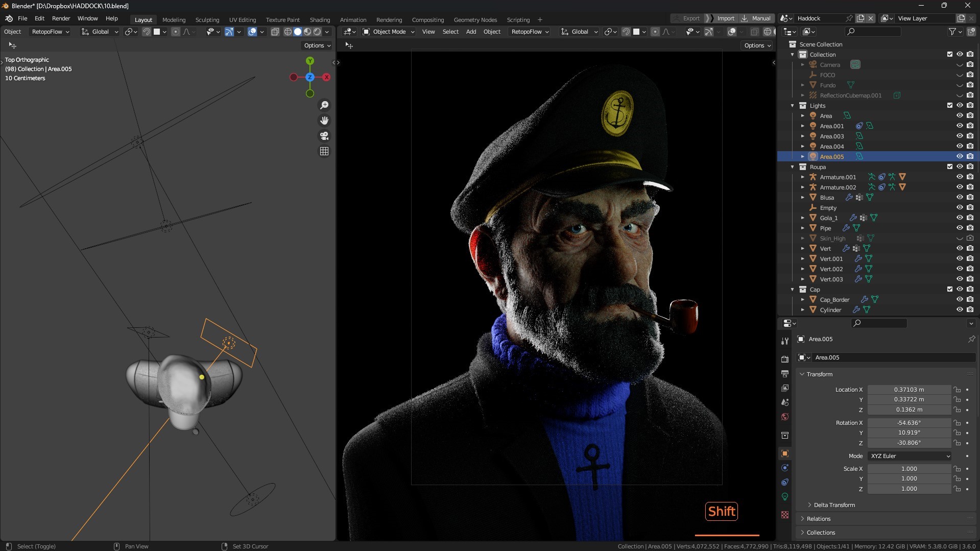The width and height of the screenshot is (980, 551).
Task: Open the World properties tab
Action: click(x=785, y=417)
